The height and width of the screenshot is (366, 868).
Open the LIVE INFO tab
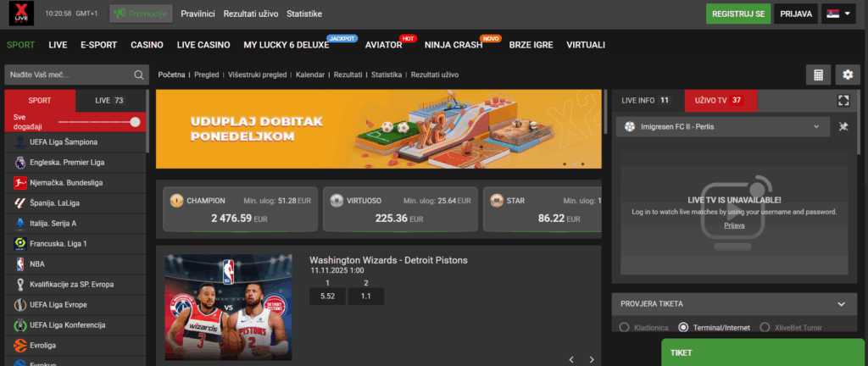(646, 100)
